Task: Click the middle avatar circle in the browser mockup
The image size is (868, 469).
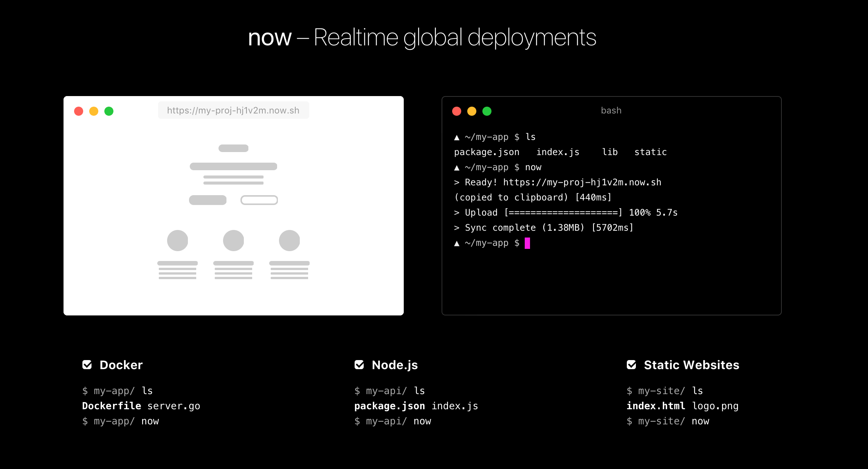Action: point(233,240)
